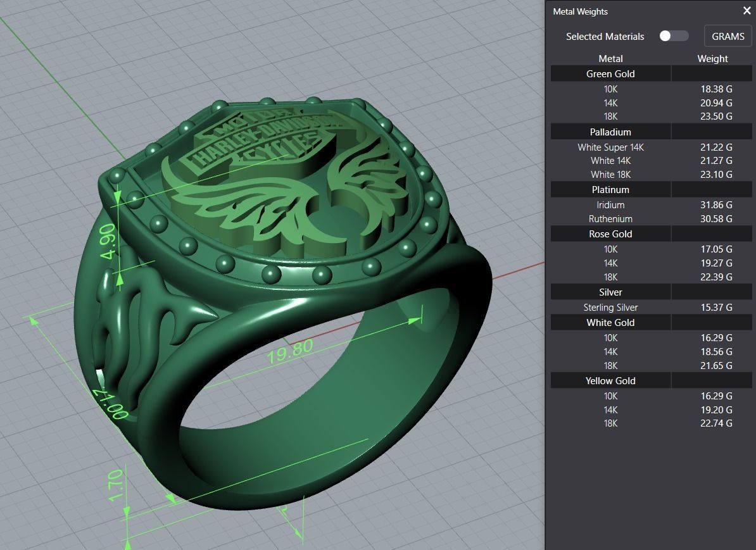Close the Metal Weights panel
This screenshot has height=550, width=756.
click(x=747, y=11)
